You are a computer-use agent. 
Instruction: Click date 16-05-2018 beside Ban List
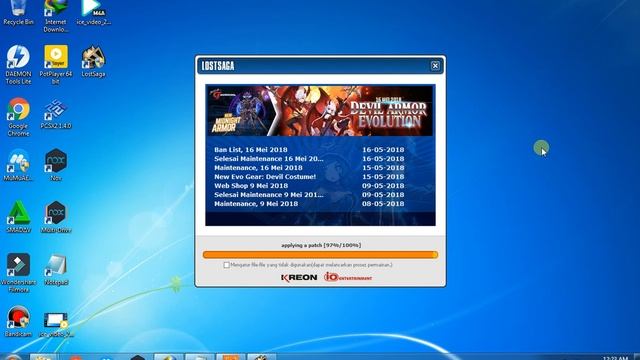tap(383, 150)
